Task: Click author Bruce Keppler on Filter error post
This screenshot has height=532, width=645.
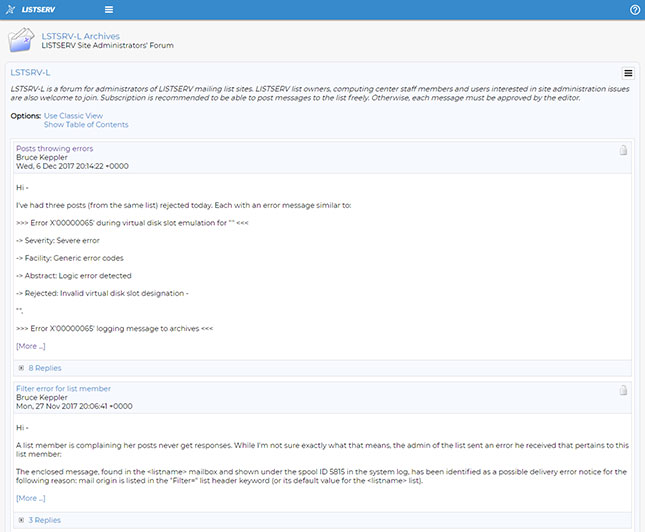Action: point(42,397)
